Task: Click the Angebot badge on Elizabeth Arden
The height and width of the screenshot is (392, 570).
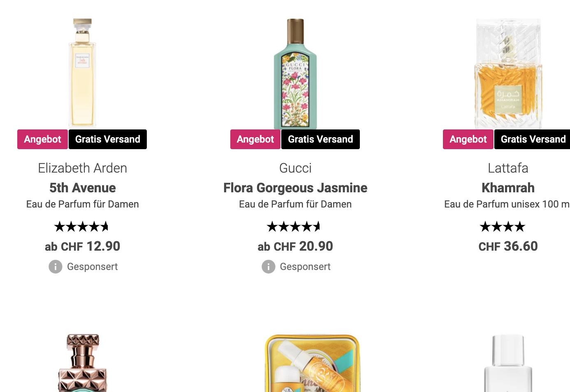Action: pyautogui.click(x=42, y=139)
